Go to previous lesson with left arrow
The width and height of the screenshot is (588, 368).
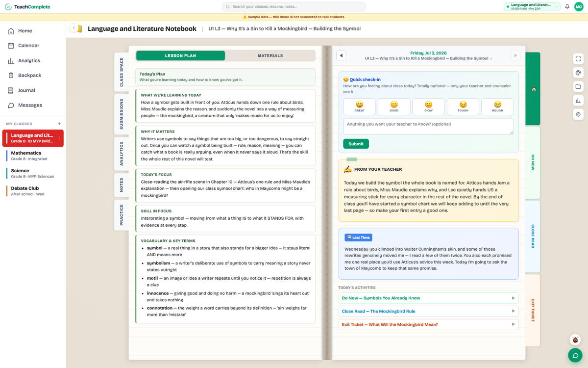341,55
